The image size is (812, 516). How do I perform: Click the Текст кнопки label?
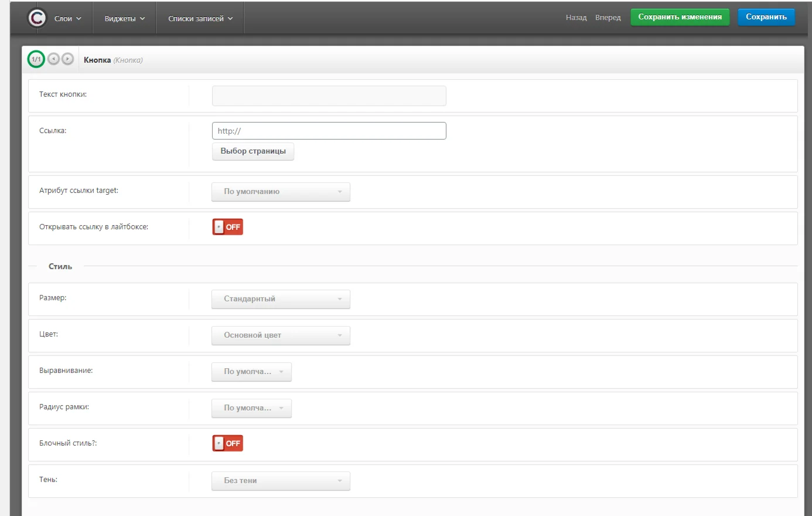point(63,94)
